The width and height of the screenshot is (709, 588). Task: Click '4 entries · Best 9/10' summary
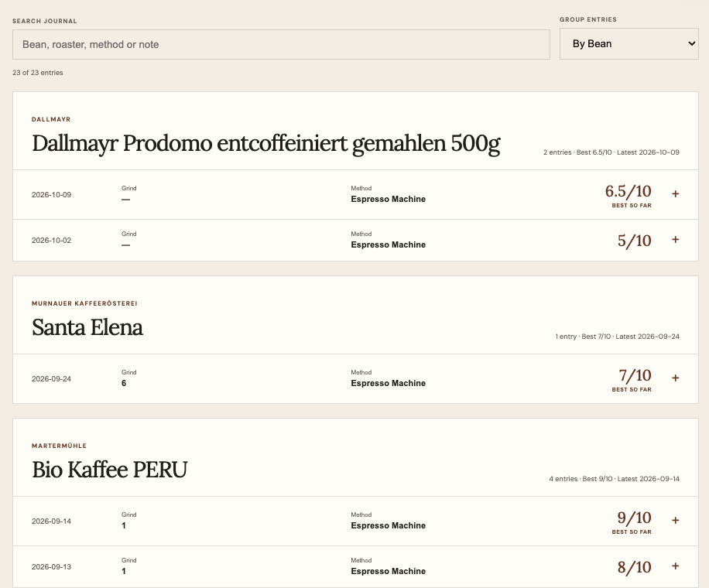pyautogui.click(x=581, y=479)
